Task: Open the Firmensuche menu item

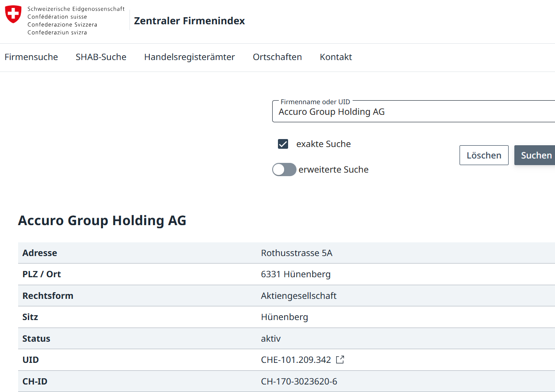Action: 31,57
